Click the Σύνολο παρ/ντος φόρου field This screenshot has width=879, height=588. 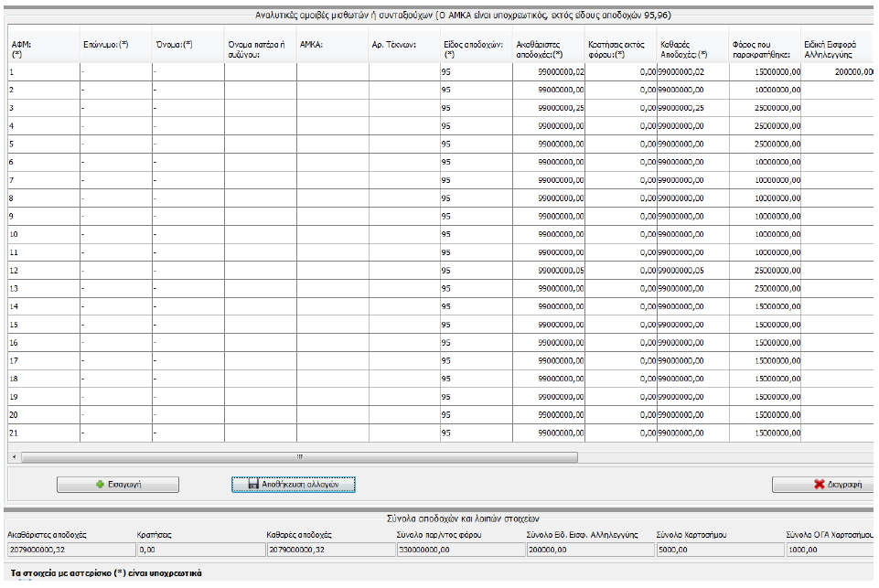(458, 551)
